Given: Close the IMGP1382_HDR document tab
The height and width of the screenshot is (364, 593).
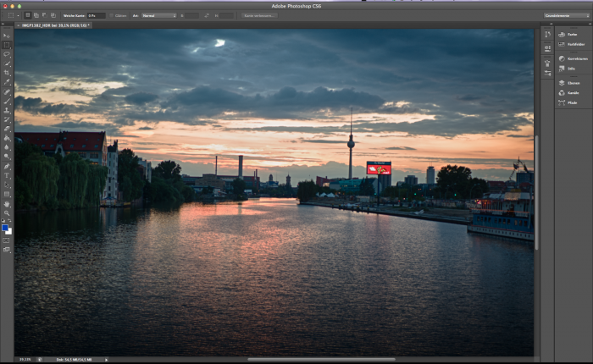Looking at the screenshot, I should [x=18, y=25].
